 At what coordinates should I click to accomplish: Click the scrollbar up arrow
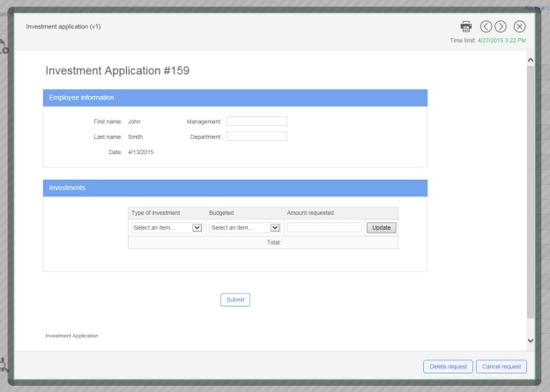coord(530,58)
